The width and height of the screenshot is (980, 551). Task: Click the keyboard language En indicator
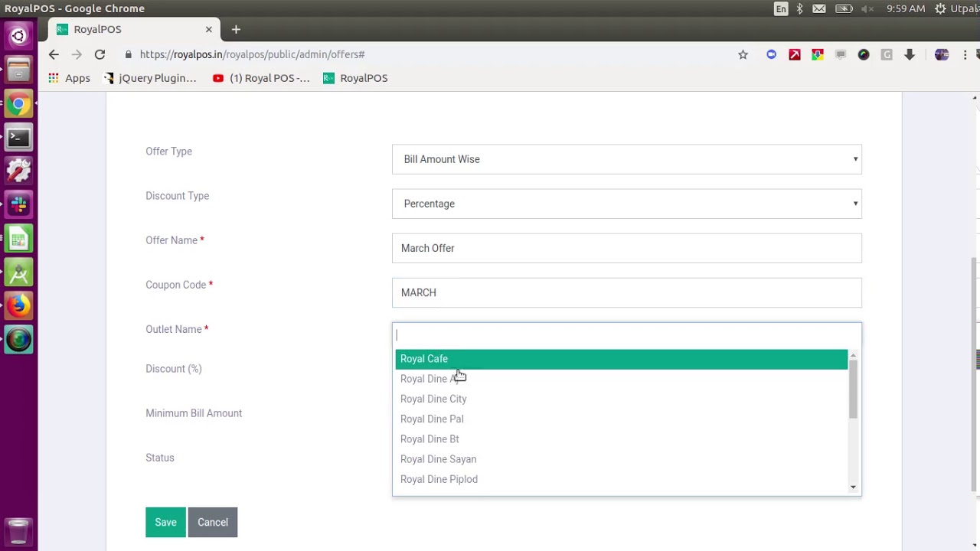coord(781,8)
